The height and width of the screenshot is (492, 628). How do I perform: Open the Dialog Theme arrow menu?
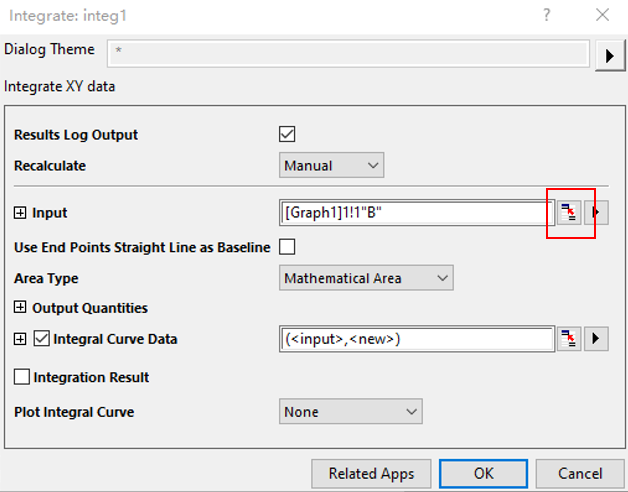(609, 55)
